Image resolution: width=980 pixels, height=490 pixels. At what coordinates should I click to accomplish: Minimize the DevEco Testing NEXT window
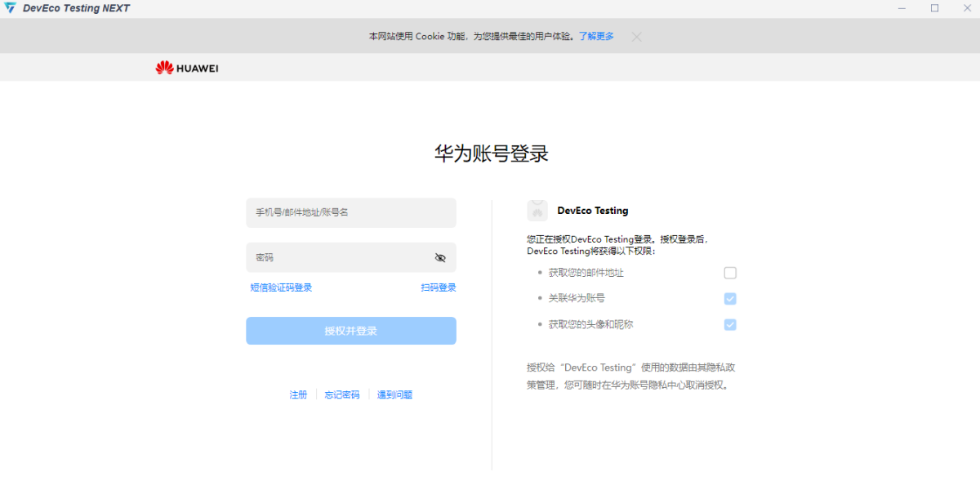click(x=902, y=8)
